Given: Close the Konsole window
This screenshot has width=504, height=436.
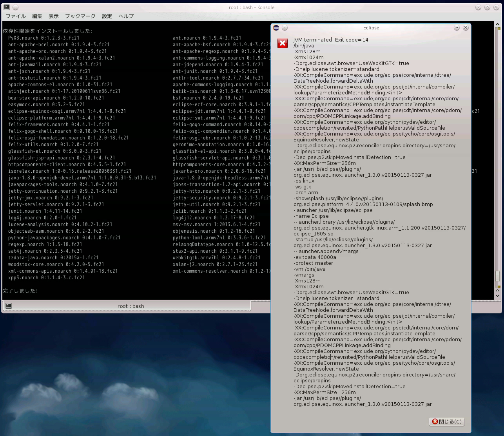Looking at the screenshot, I should pyautogui.click(x=496, y=7).
